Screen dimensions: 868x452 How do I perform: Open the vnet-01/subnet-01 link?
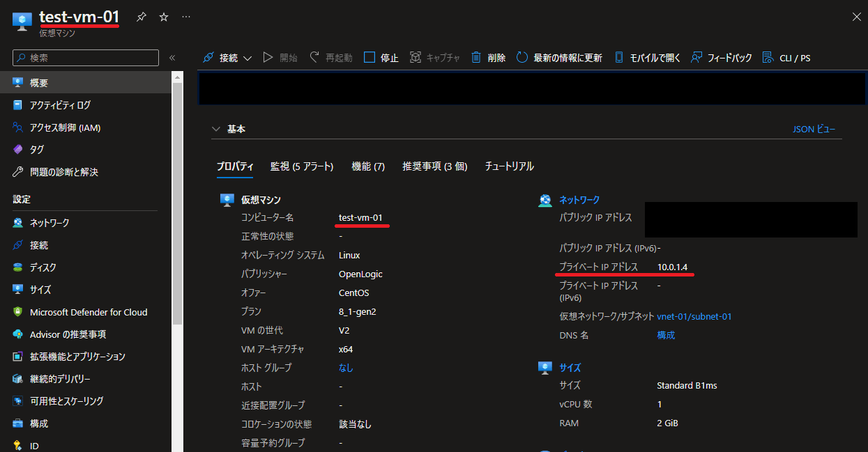click(x=694, y=316)
